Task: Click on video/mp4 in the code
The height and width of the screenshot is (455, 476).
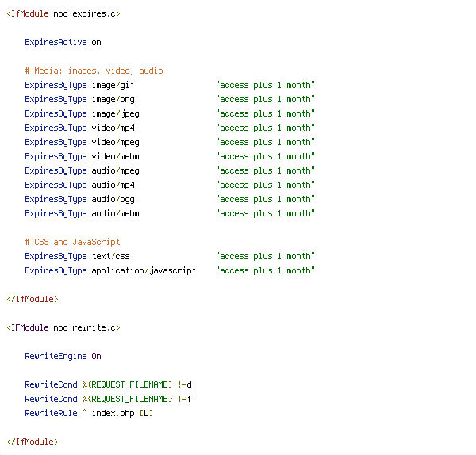Action: (113, 128)
